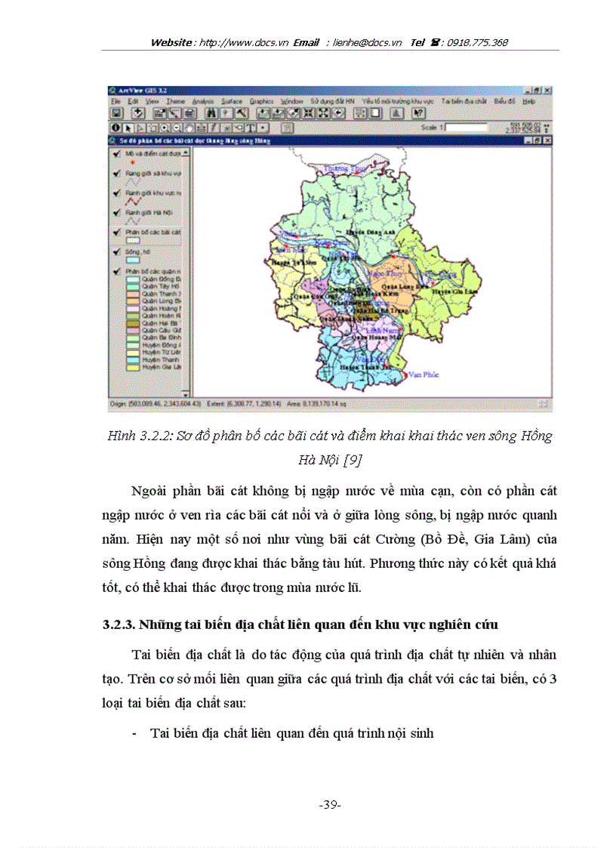
Task: Select the Zoom In magnifier tool
Action: coord(164,128)
